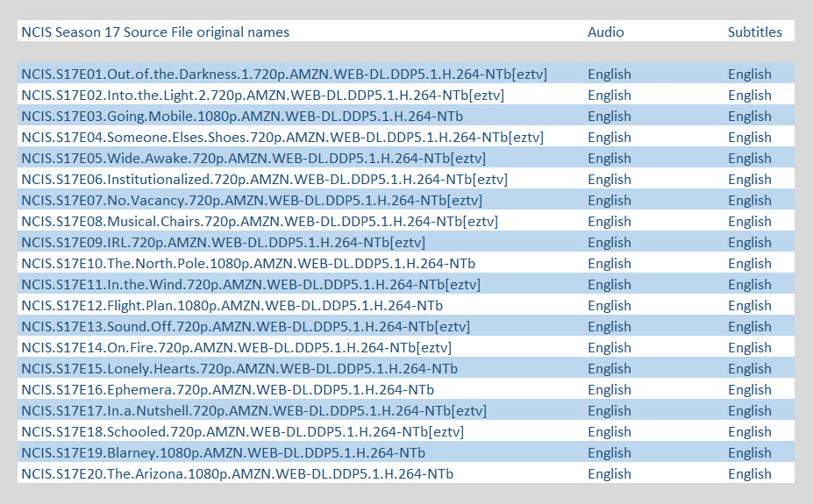The image size is (813, 504).
Task: Click the Audio 'English' cell for S17E12 Flight.Plan
Action: [x=610, y=306]
